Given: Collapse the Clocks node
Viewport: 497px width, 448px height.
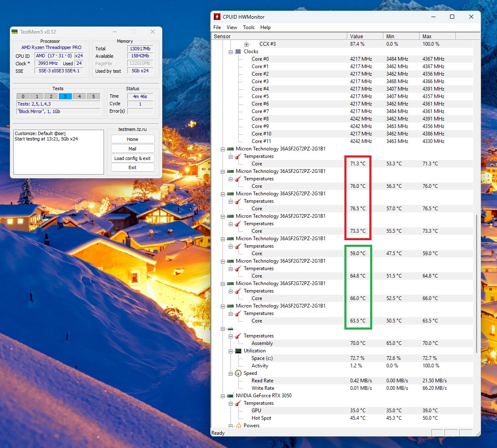Looking at the screenshot, I should (230, 52).
